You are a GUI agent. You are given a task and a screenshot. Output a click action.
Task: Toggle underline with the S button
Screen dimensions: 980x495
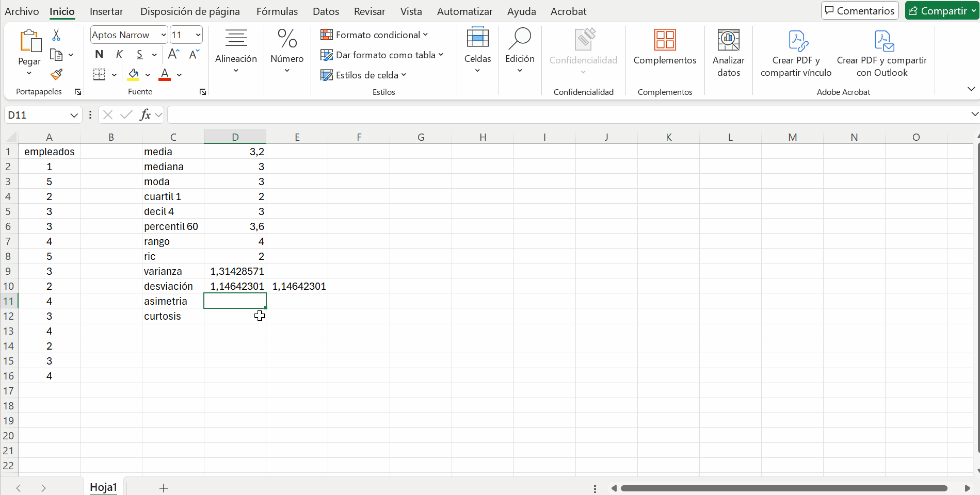[x=139, y=54]
